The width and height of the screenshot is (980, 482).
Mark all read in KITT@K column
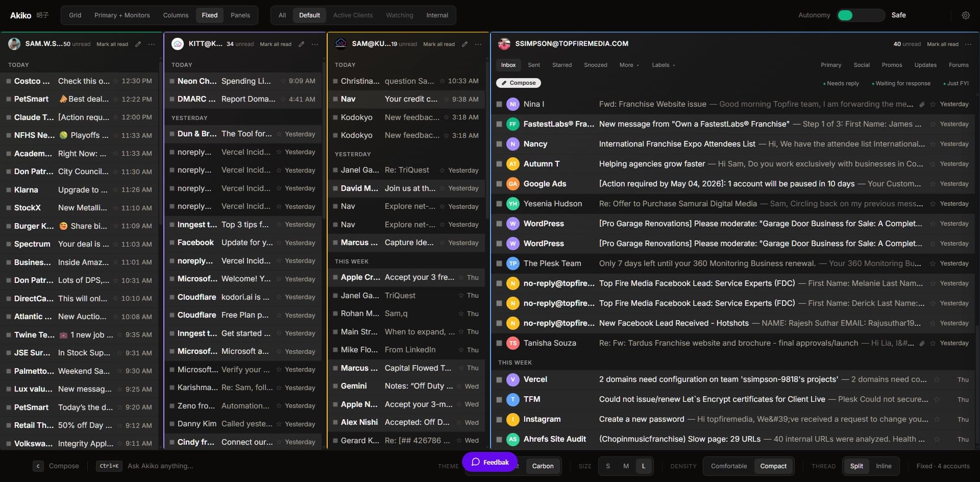click(276, 44)
